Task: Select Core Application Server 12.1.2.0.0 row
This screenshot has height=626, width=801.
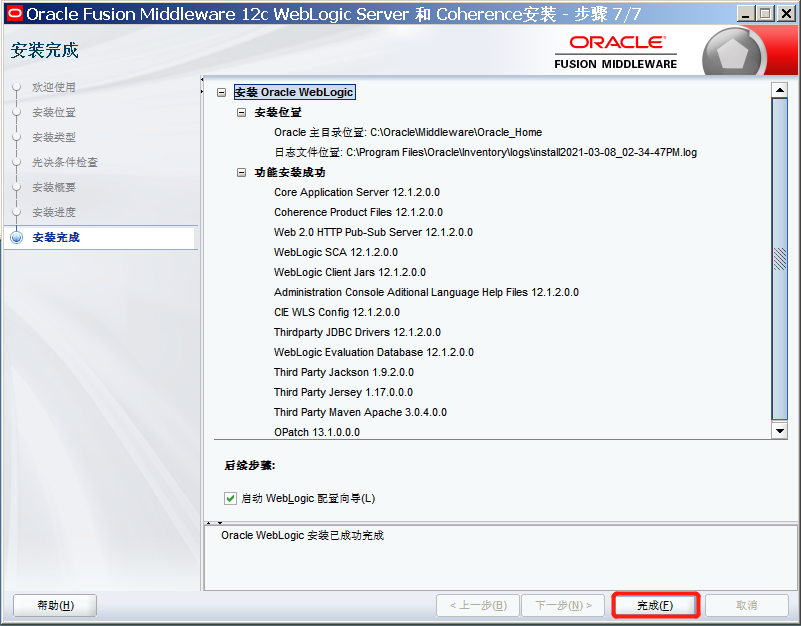Action: coord(357,193)
